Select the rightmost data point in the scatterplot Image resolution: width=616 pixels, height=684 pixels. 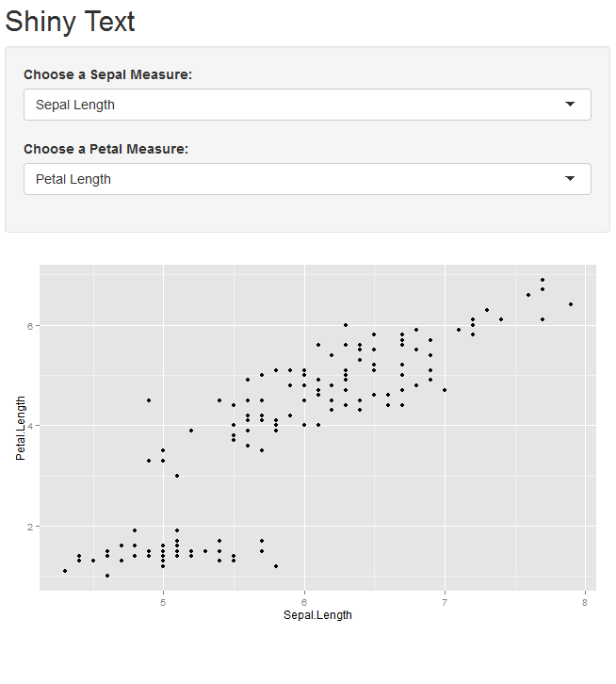[571, 304]
